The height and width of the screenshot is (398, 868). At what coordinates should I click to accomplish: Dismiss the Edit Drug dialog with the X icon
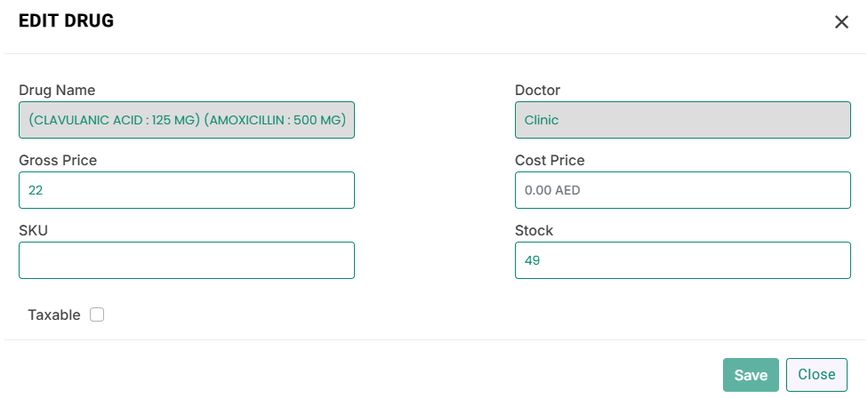click(x=841, y=22)
